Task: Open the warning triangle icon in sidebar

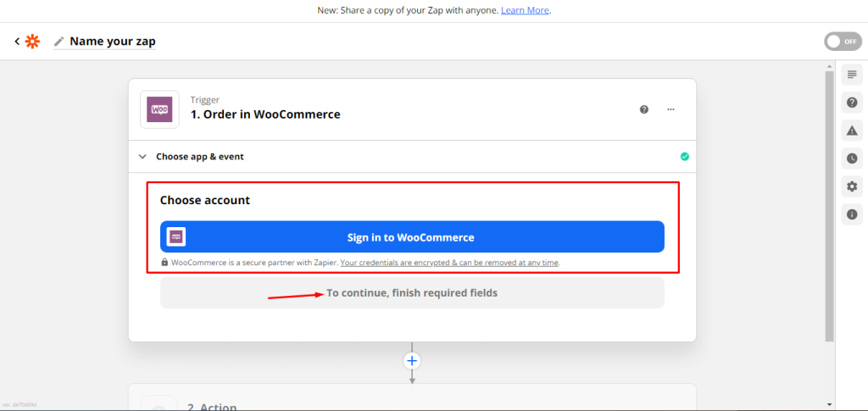Action: 851,131
